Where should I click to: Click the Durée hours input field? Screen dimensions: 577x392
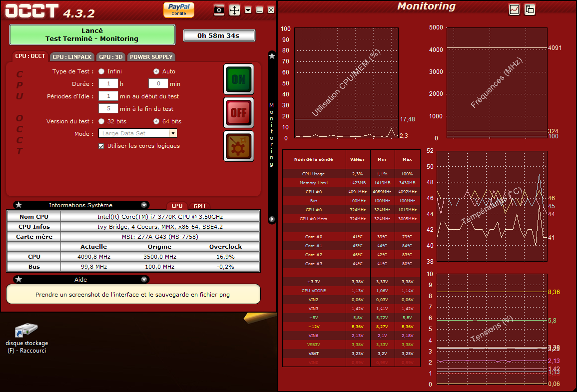point(108,84)
